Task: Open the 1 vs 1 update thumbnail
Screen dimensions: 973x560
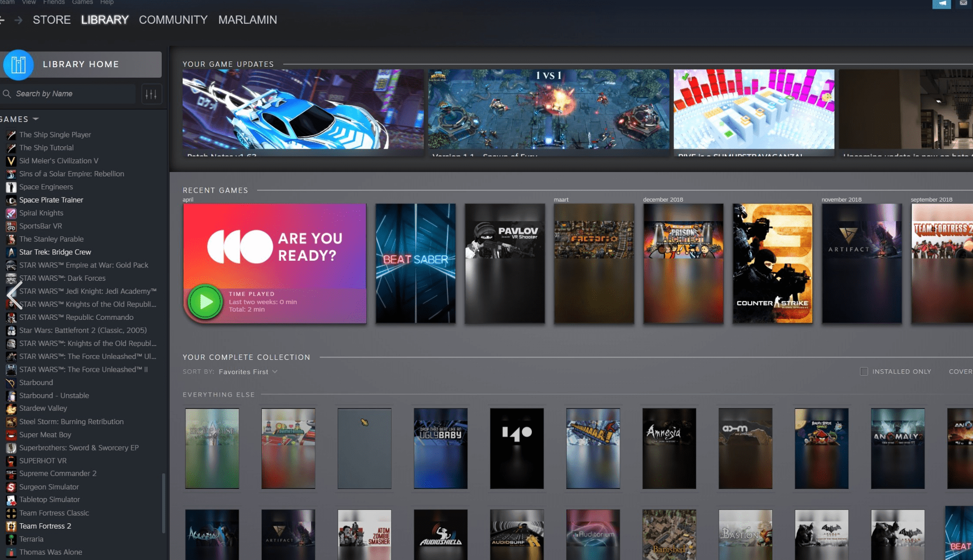Action: (549, 109)
